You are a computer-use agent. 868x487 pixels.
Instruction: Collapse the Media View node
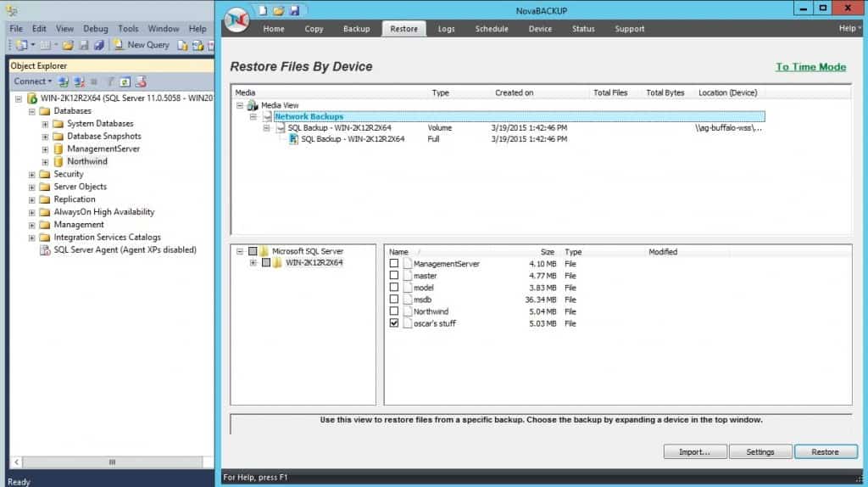tap(240, 104)
